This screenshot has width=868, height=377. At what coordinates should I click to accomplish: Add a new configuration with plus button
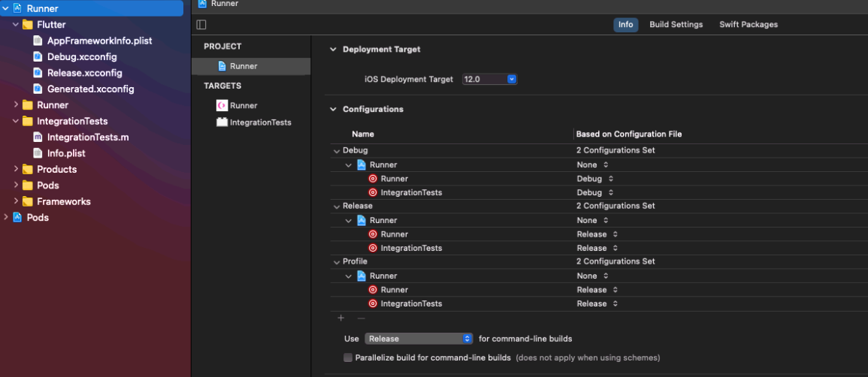341,318
